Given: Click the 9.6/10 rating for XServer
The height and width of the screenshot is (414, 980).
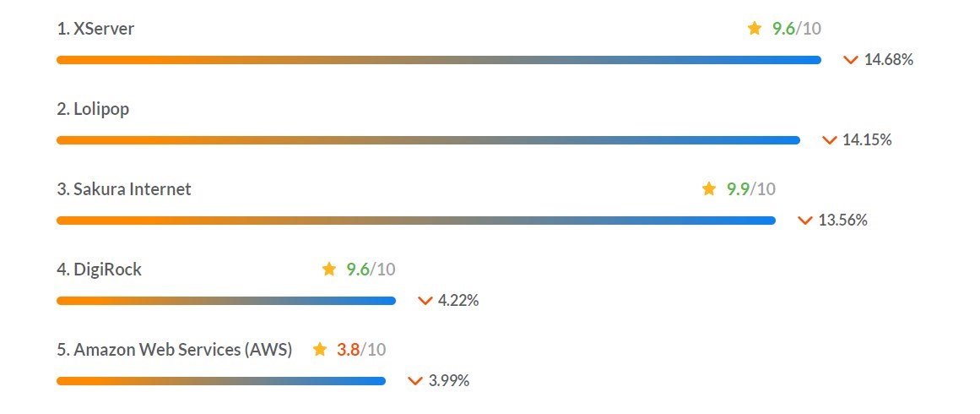Looking at the screenshot, I should 796,28.
